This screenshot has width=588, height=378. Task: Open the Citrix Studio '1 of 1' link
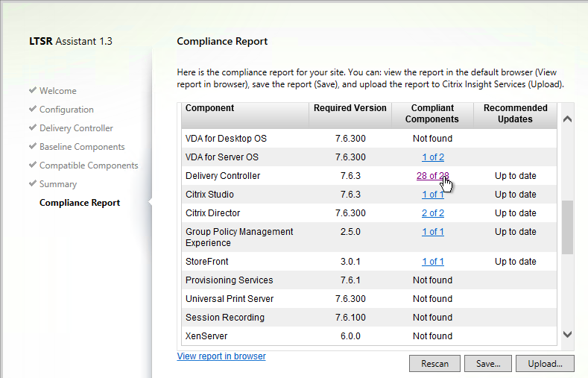pyautogui.click(x=433, y=195)
